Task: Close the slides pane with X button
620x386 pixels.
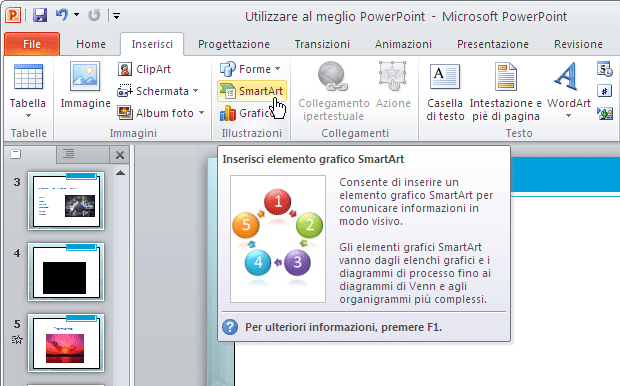Action: coord(120,155)
